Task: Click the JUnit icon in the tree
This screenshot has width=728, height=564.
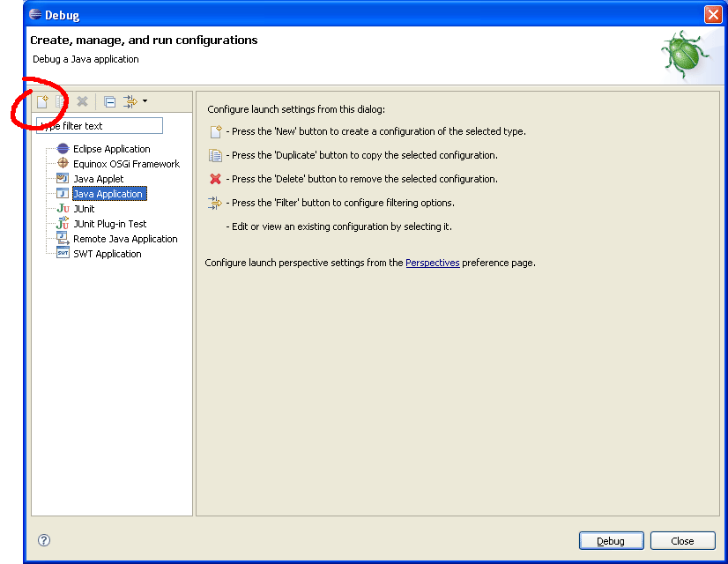Action: [63, 209]
